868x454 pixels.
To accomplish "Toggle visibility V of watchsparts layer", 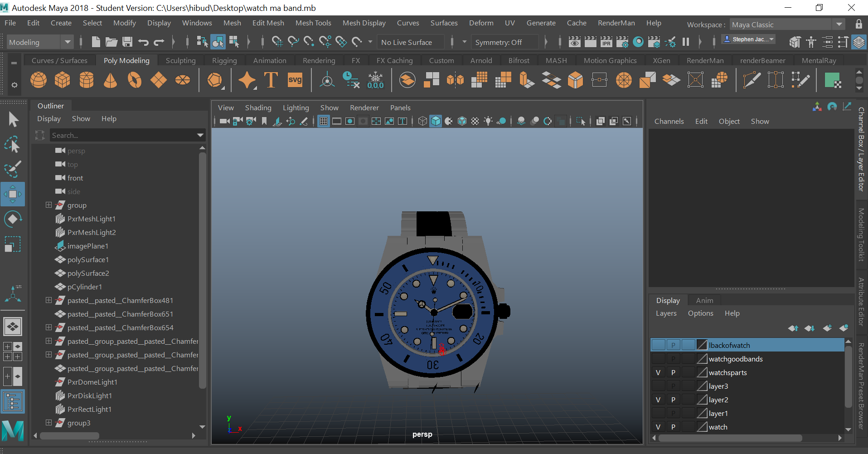I will (x=658, y=372).
